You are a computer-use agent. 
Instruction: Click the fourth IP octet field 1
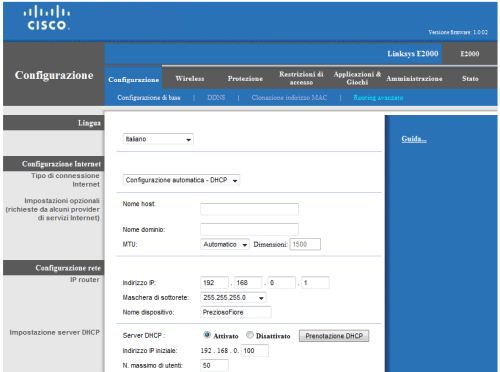click(315, 283)
